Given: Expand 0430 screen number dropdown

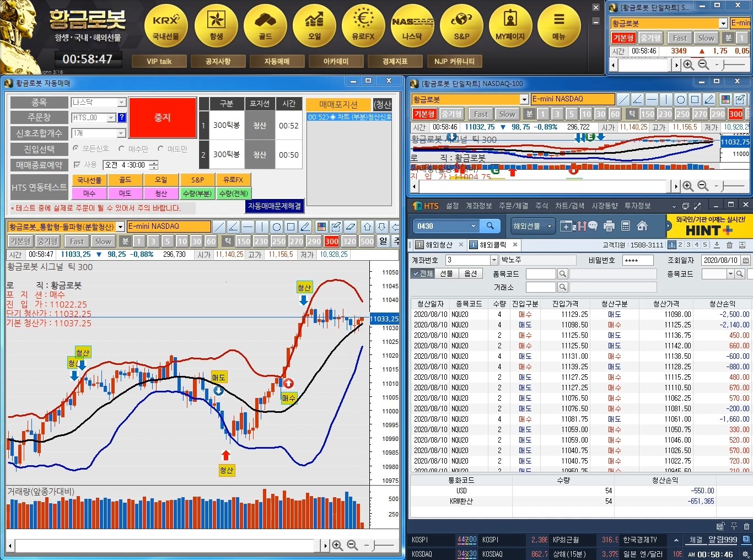Looking at the screenshot, I should [473, 226].
